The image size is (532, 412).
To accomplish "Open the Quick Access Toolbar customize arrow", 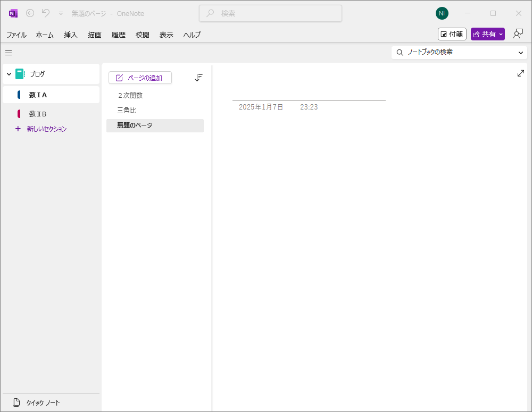I will click(61, 13).
